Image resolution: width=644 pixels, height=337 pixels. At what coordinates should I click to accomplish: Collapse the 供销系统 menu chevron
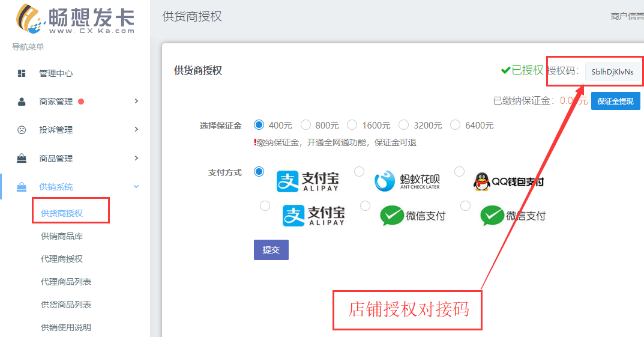pos(136,187)
